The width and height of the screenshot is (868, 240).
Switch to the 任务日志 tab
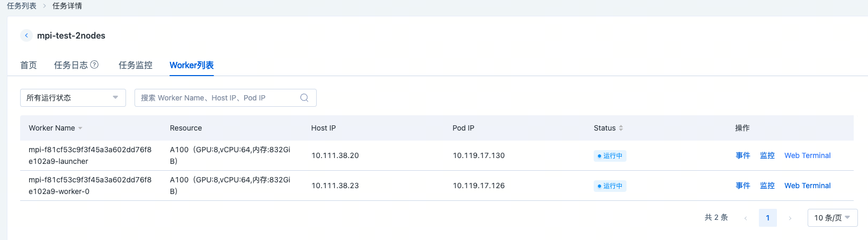point(70,65)
